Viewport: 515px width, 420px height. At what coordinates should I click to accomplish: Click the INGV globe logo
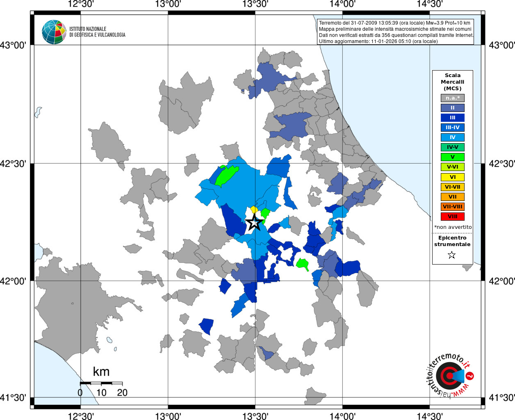click(54, 32)
